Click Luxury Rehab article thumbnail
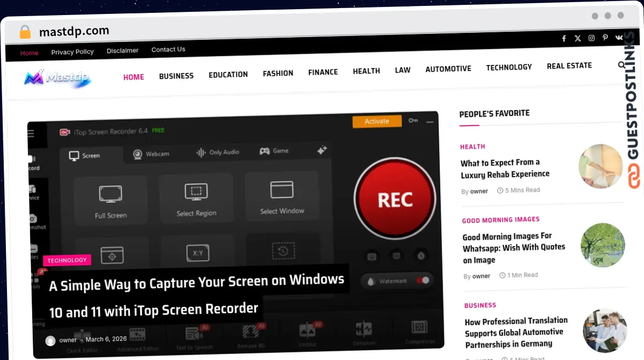Image resolution: width=644 pixels, height=360 pixels. tap(601, 167)
